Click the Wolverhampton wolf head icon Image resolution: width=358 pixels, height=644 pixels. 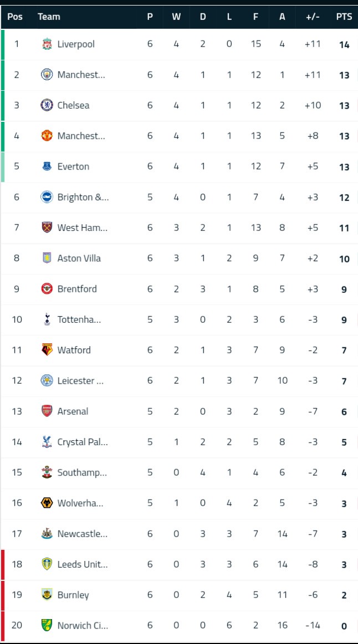[47, 503]
